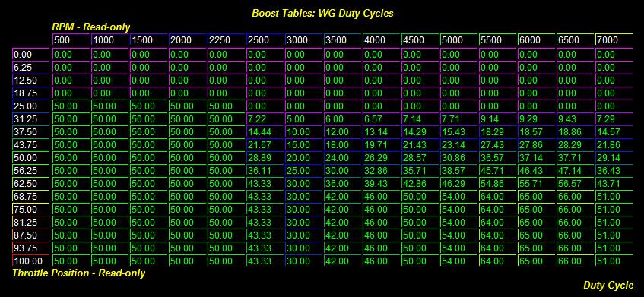Click the 500 RPM column header
The width and height of the screenshot is (644, 297).
[71, 39]
